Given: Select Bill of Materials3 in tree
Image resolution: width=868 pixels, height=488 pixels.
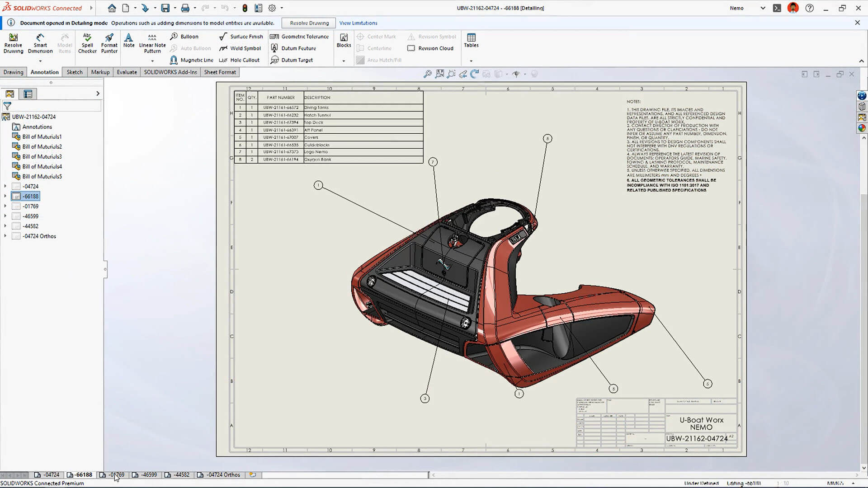Looking at the screenshot, I should click(x=37, y=156).
